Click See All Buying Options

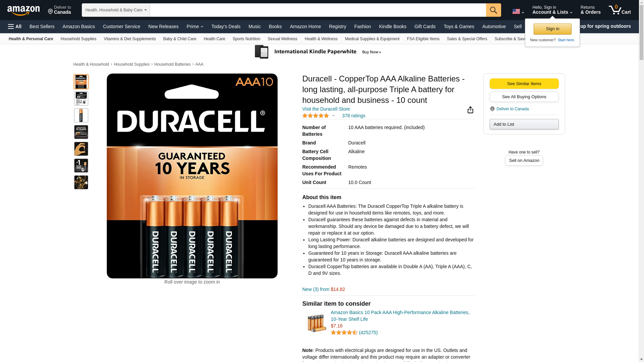(524, 97)
